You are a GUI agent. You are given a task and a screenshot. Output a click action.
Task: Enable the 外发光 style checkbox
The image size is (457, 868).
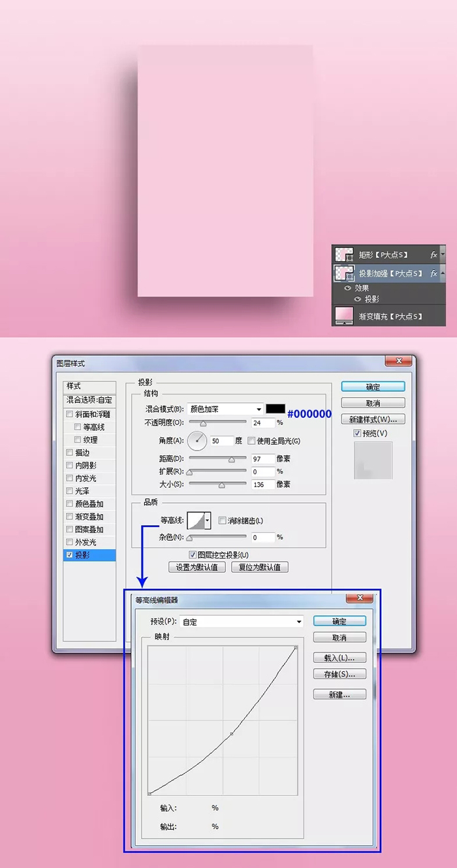coord(70,542)
